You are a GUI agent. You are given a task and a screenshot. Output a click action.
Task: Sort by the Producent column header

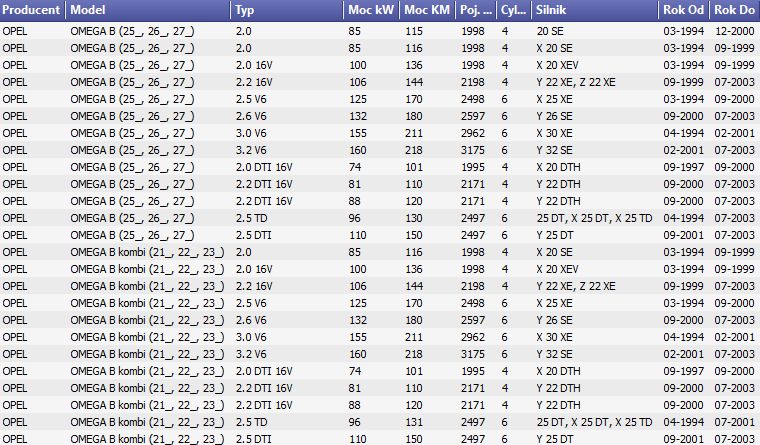click(x=32, y=10)
